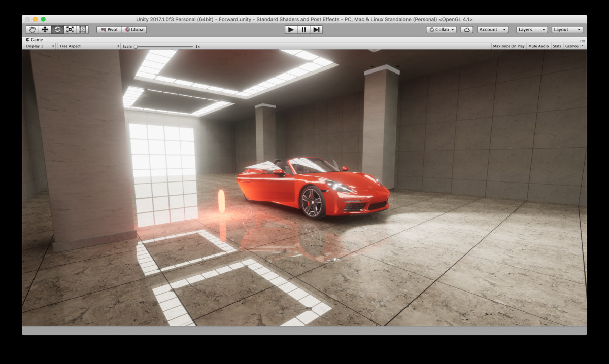Viewport: 609px width, 364px height.
Task: Open the Game panel options menu
Action: pyautogui.click(x=583, y=40)
